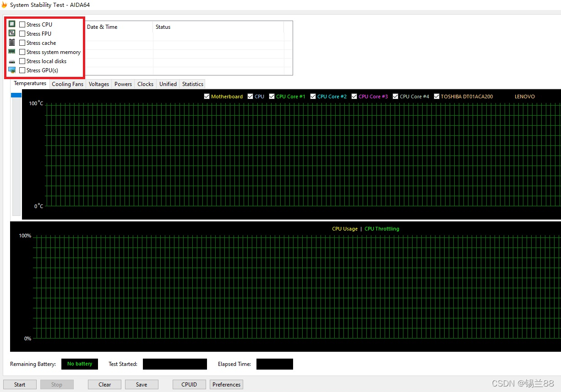Uncheck the CPU Core #3 series
Image resolution: width=561 pixels, height=392 pixels.
[x=354, y=97]
